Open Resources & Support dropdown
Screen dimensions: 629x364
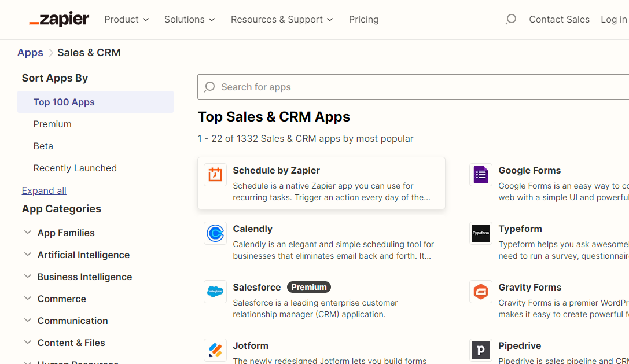coord(282,19)
